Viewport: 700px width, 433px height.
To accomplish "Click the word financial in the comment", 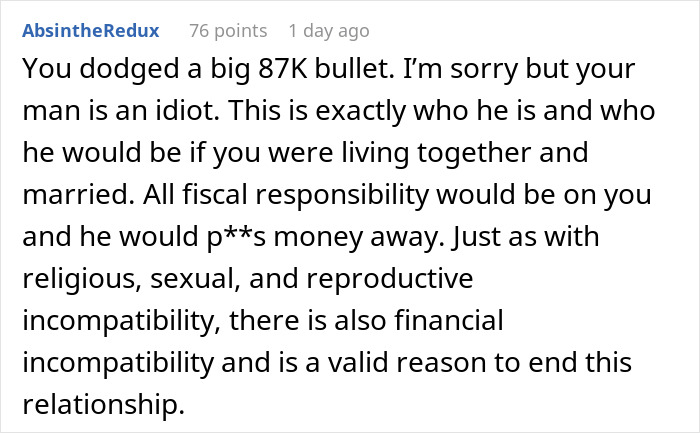I will [449, 320].
